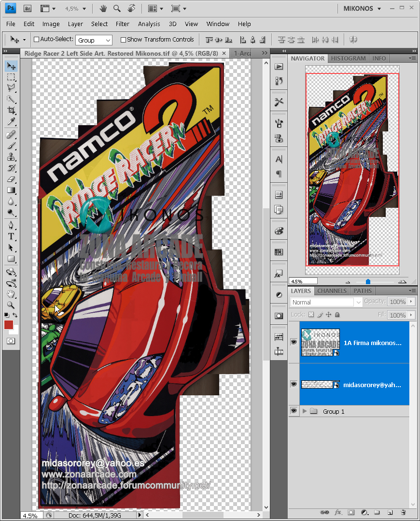420x521 pixels.
Task: Select the Gradient tool
Action: (x=11, y=190)
